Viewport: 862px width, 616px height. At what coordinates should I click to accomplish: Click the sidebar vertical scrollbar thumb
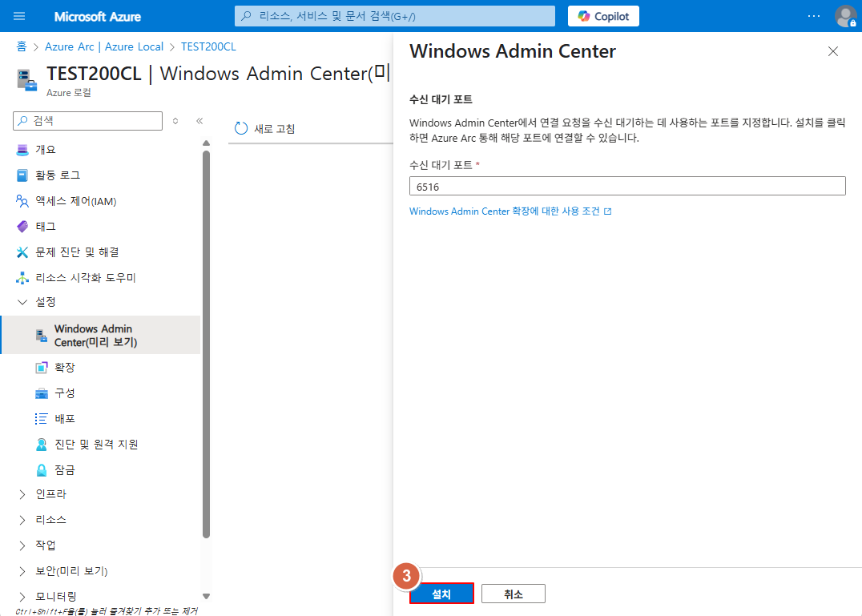click(x=206, y=344)
